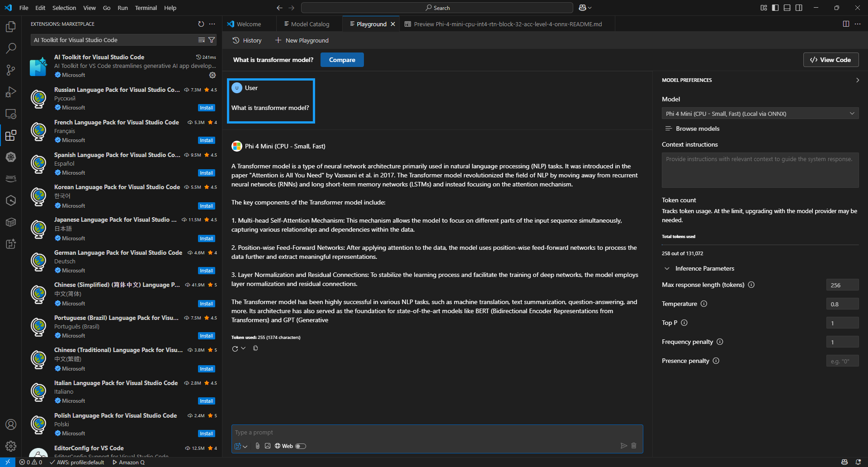The height and width of the screenshot is (467, 868).
Task: Toggle the Web search switch
Action: 301,446
